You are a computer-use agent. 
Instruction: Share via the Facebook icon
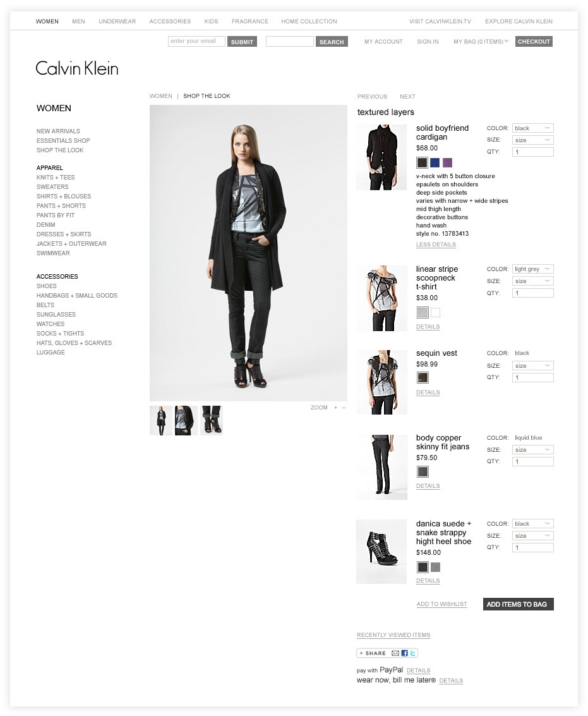[404, 653]
